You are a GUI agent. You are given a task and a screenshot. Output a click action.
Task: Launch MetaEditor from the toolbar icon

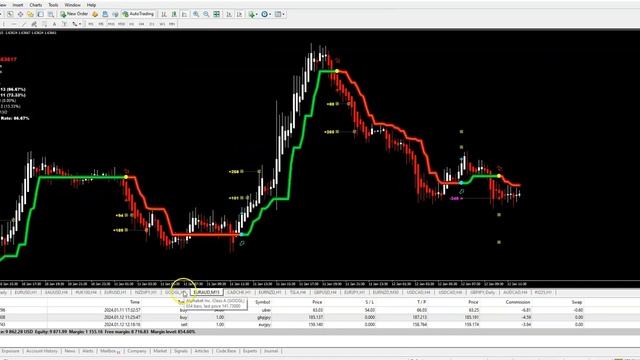point(95,14)
